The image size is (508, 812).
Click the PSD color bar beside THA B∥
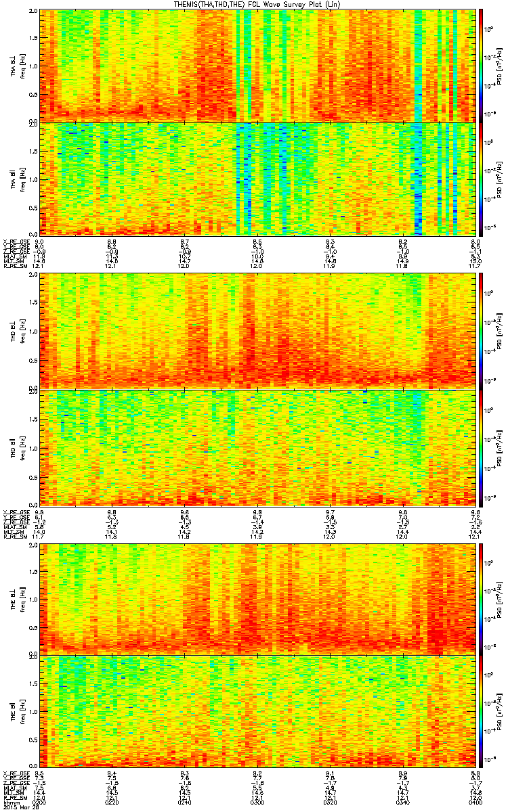tap(481, 179)
